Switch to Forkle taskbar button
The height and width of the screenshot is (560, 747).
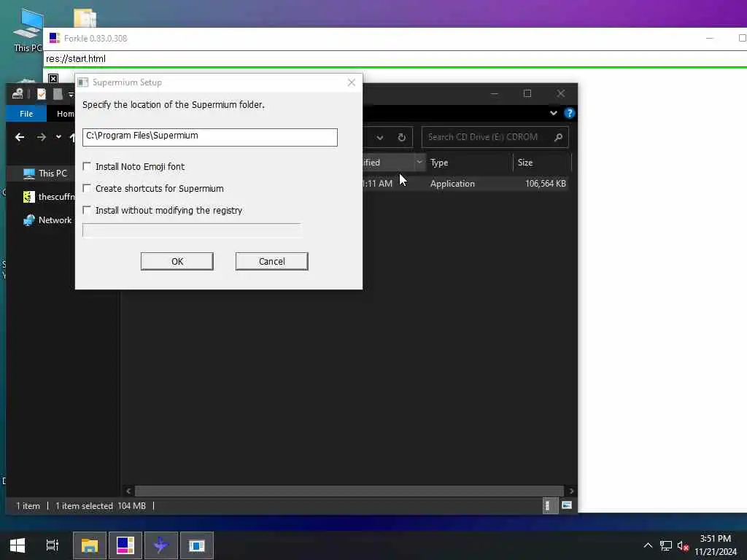(x=125, y=545)
